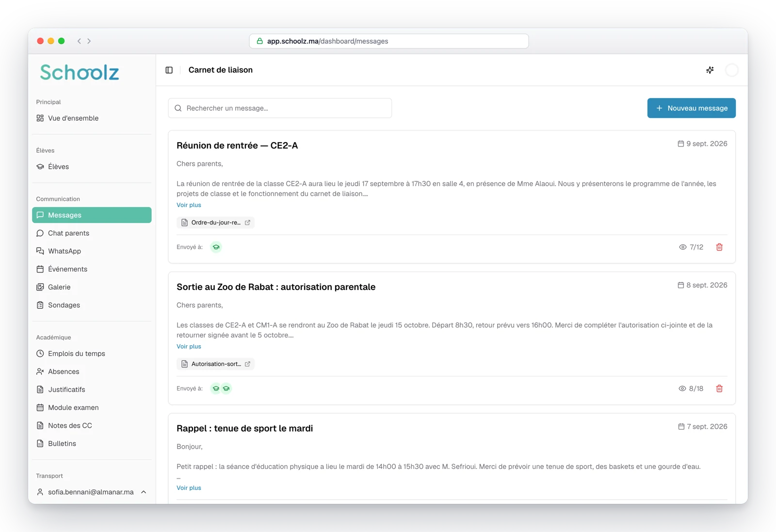Toggle the sidebar panel icon

pos(169,70)
